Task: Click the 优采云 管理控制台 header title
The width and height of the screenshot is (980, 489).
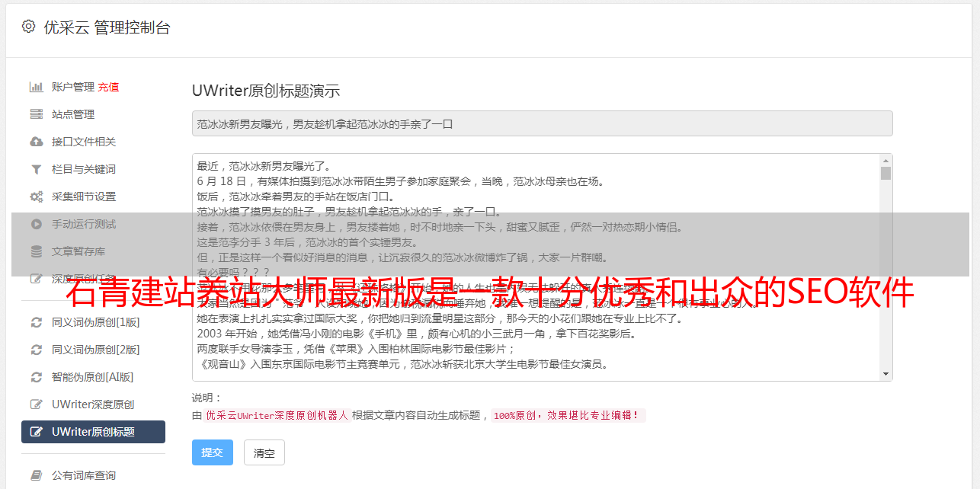Action: coord(107,27)
